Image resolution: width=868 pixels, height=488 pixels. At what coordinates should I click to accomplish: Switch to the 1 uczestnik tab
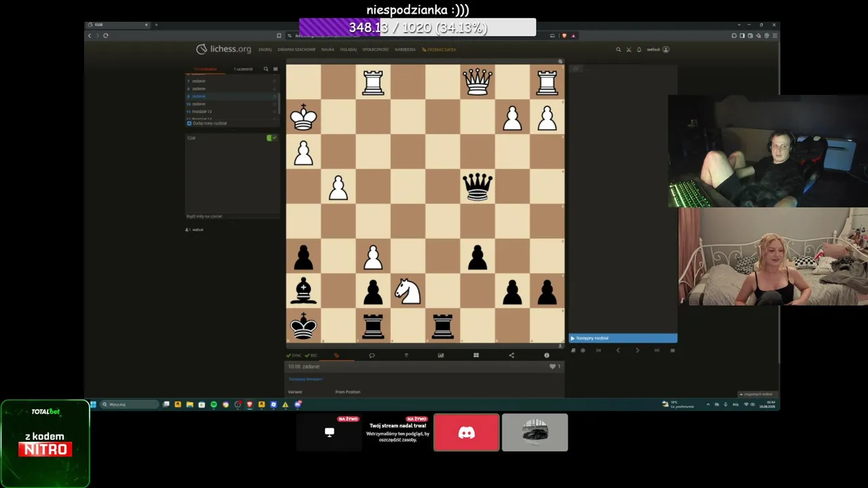click(243, 69)
